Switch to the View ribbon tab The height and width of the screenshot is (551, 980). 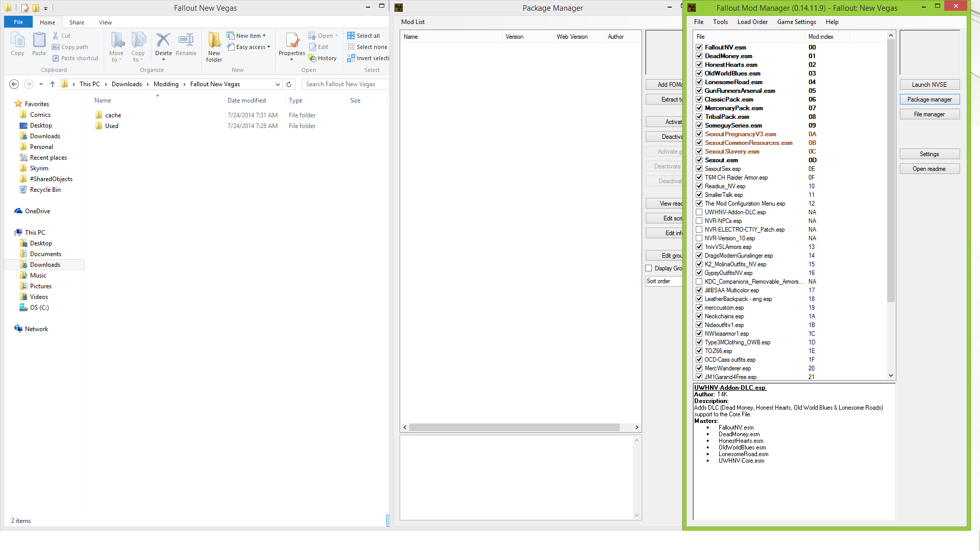coord(105,22)
